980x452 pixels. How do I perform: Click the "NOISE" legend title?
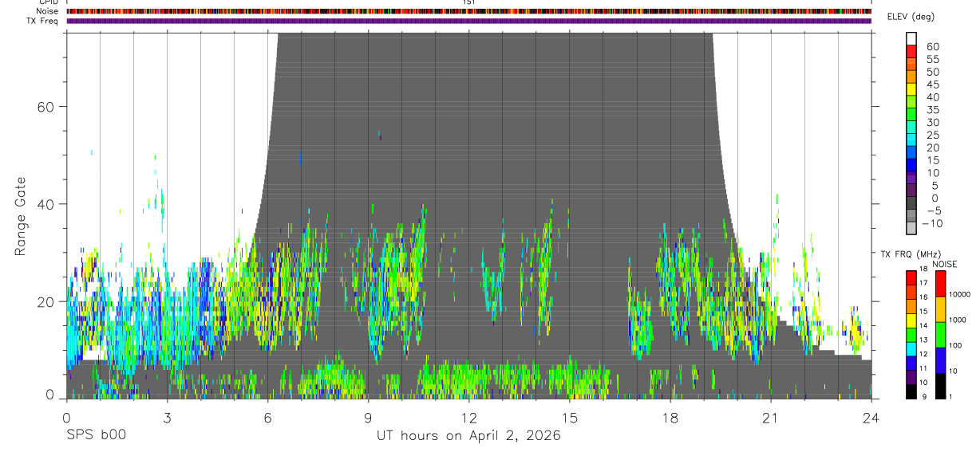point(944,264)
